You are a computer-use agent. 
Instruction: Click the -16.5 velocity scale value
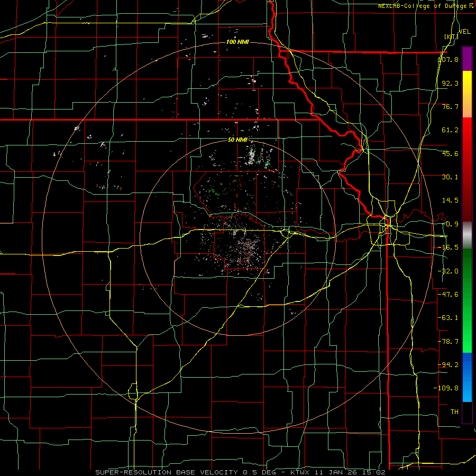point(448,248)
